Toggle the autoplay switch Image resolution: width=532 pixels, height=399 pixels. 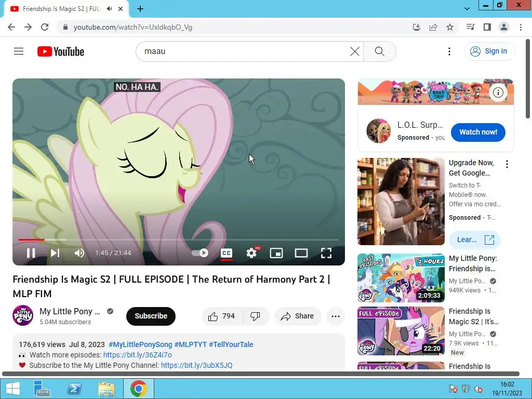click(200, 253)
